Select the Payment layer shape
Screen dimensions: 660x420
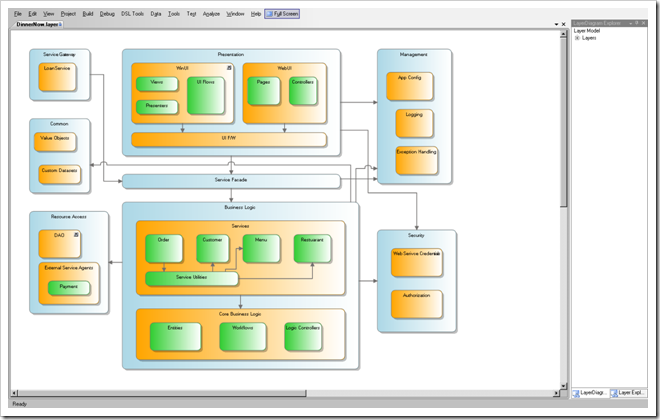[x=69, y=288]
